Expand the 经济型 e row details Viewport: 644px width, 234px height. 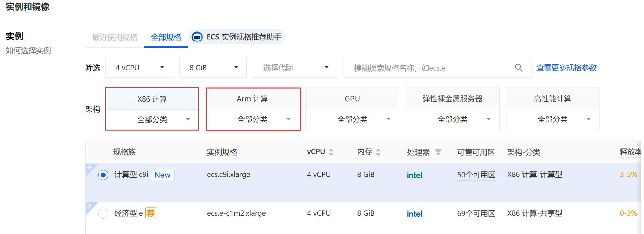tap(89, 206)
